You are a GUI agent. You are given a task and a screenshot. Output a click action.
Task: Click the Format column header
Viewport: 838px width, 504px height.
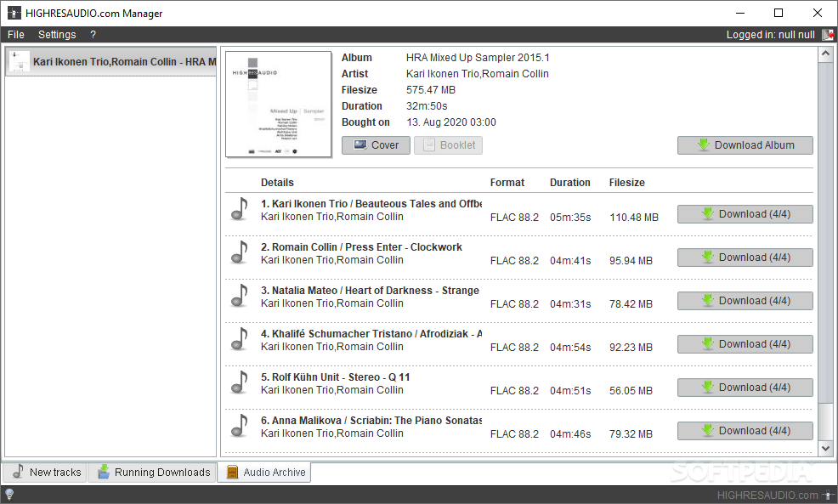coord(507,183)
